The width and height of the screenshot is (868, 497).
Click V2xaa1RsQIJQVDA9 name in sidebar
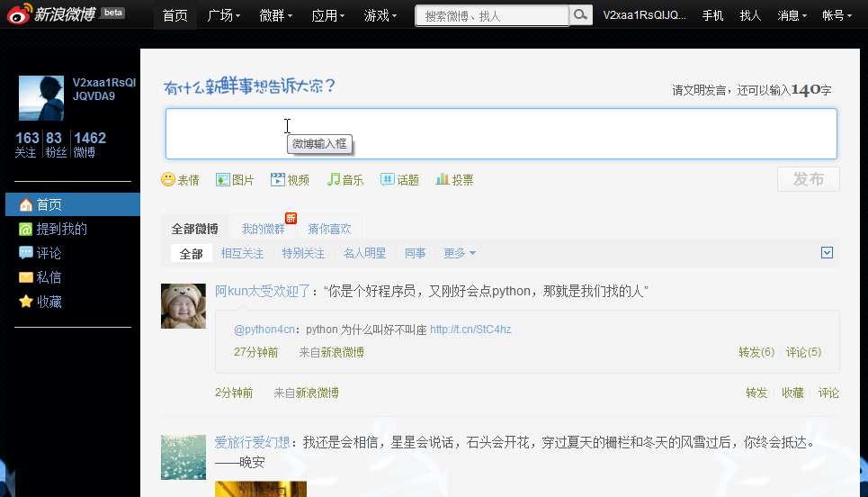point(104,89)
